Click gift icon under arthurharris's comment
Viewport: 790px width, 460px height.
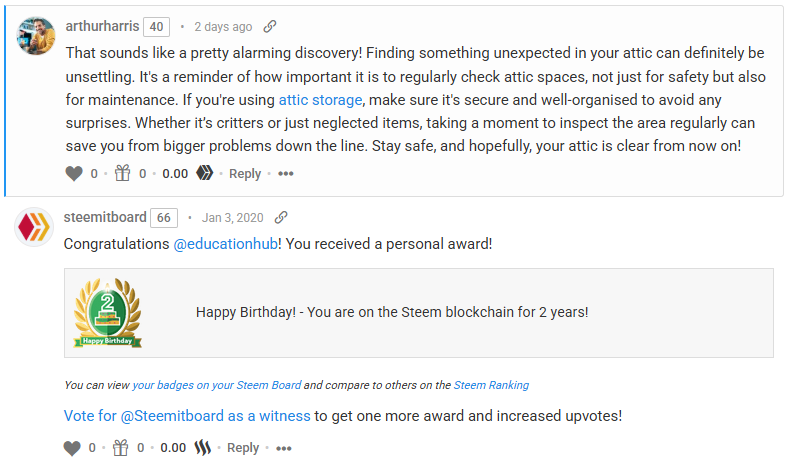point(122,173)
